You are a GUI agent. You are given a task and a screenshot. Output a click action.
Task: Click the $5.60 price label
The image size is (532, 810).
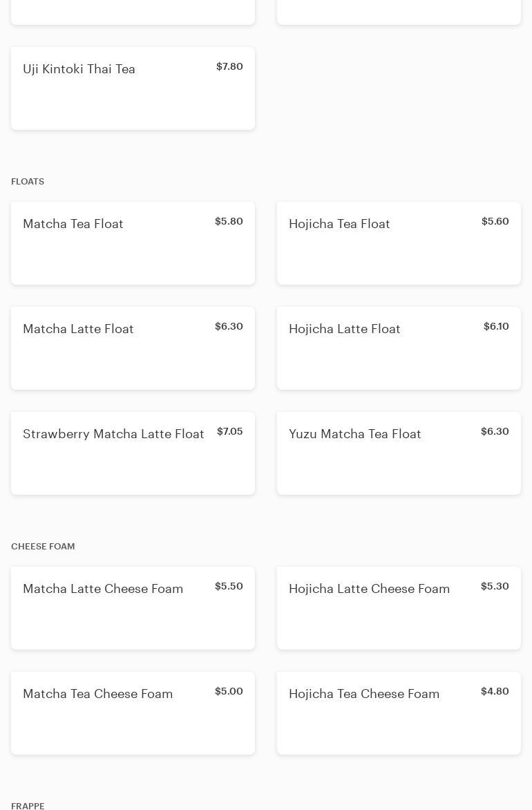click(x=495, y=222)
